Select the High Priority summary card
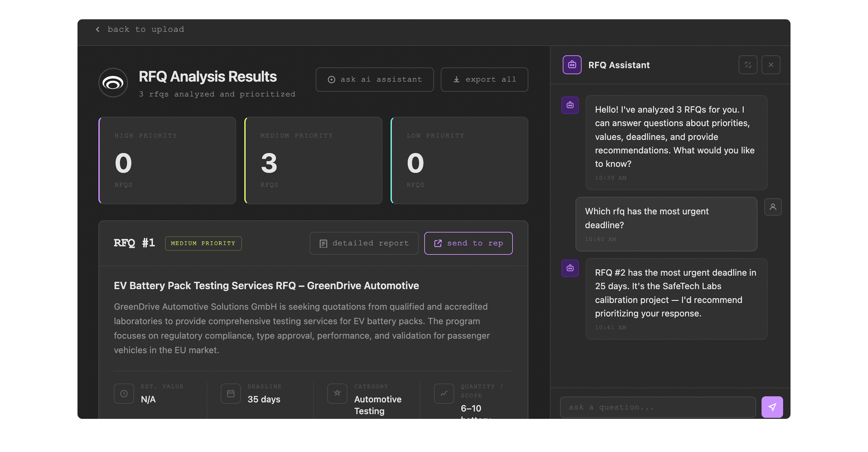Viewport: 868px width, 452px height. point(167,160)
